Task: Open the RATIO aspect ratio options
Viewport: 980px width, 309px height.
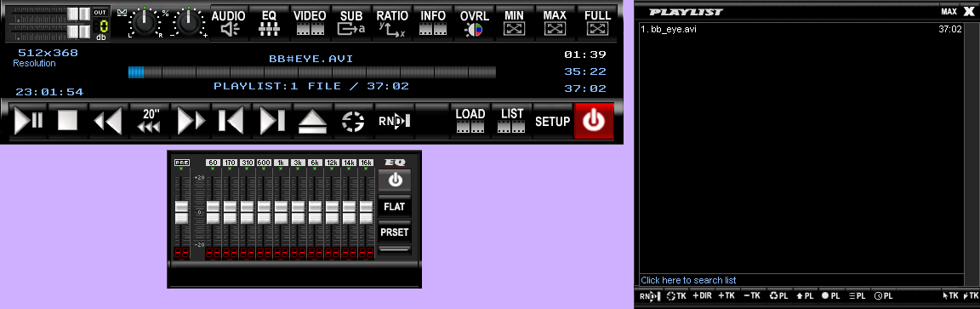Action: tap(392, 23)
